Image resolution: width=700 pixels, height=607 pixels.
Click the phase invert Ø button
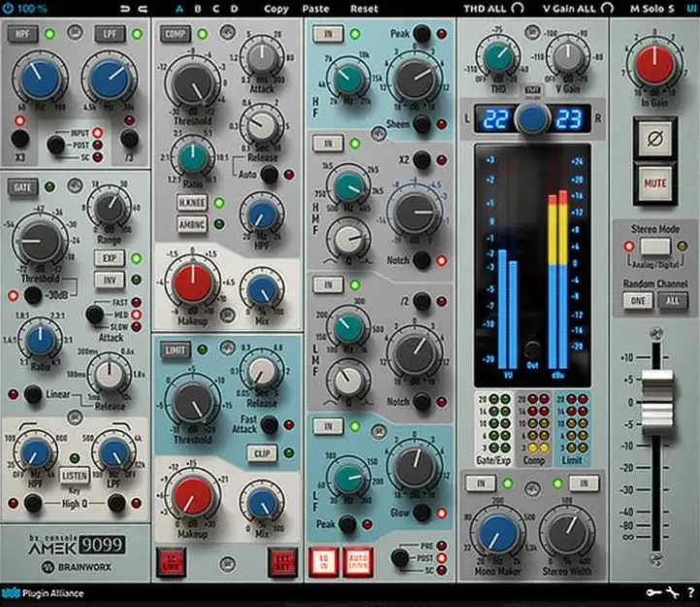click(x=655, y=139)
